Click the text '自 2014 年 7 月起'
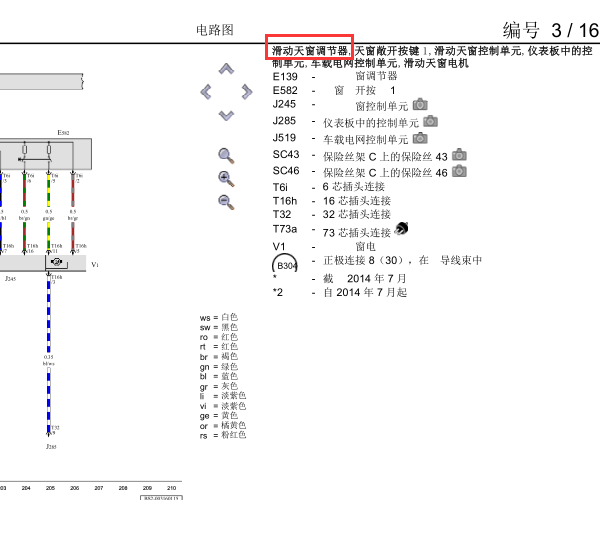 click(x=365, y=292)
